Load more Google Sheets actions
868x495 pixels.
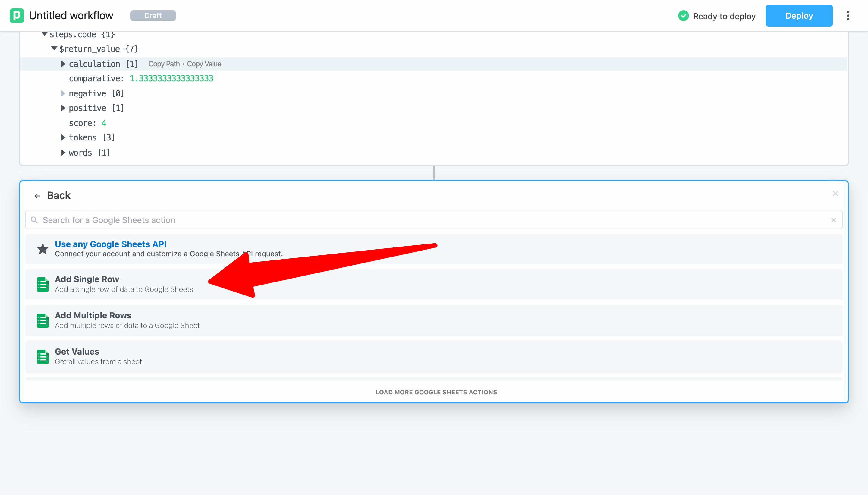(436, 392)
